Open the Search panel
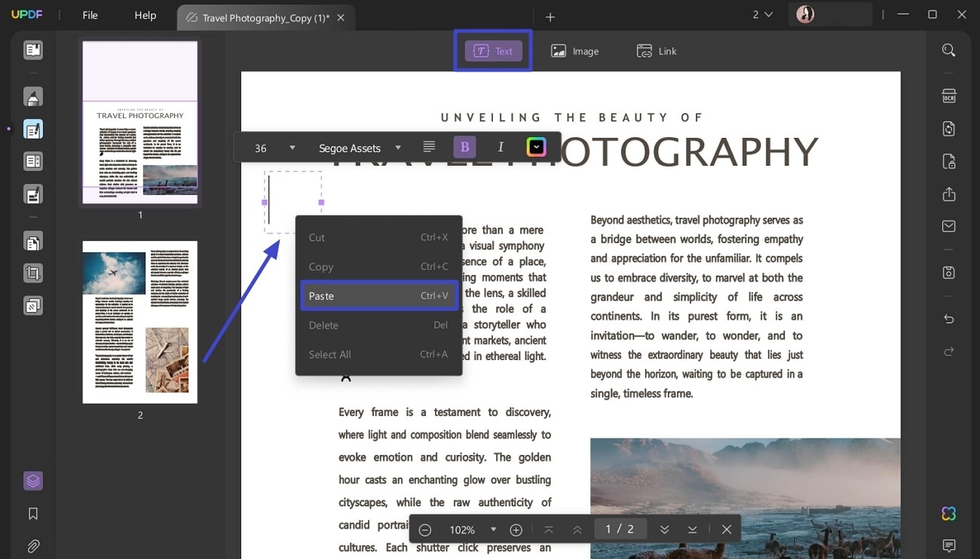Image resolution: width=980 pixels, height=559 pixels. [x=948, y=50]
